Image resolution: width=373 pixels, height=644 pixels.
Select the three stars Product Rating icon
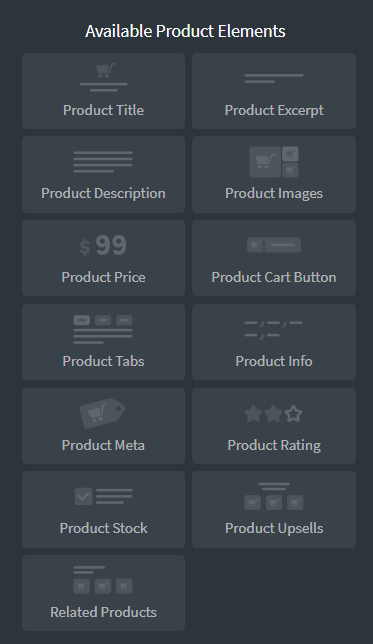[x=273, y=414]
